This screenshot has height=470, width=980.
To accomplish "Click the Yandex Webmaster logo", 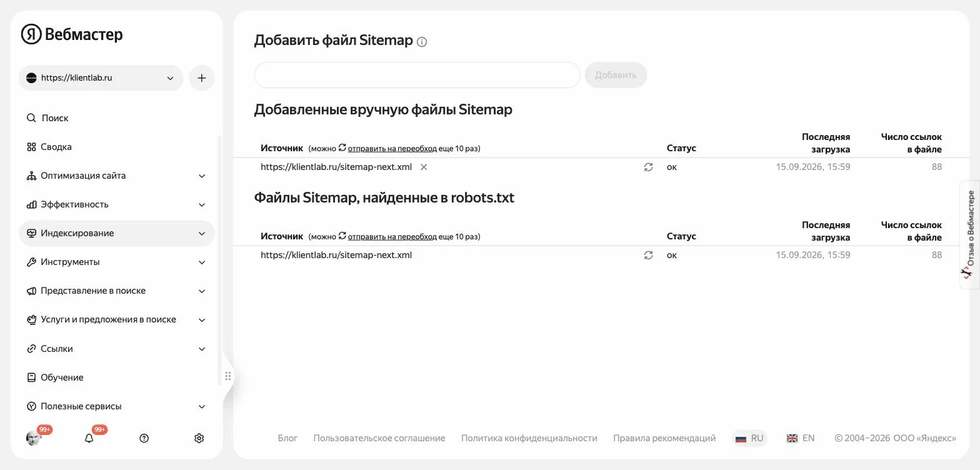I will pos(72,34).
